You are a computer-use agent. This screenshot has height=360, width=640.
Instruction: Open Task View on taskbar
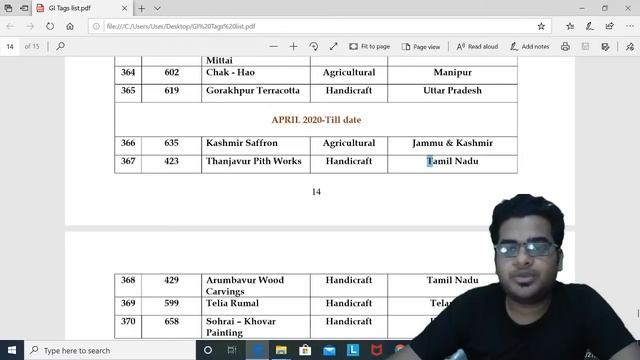point(232,350)
